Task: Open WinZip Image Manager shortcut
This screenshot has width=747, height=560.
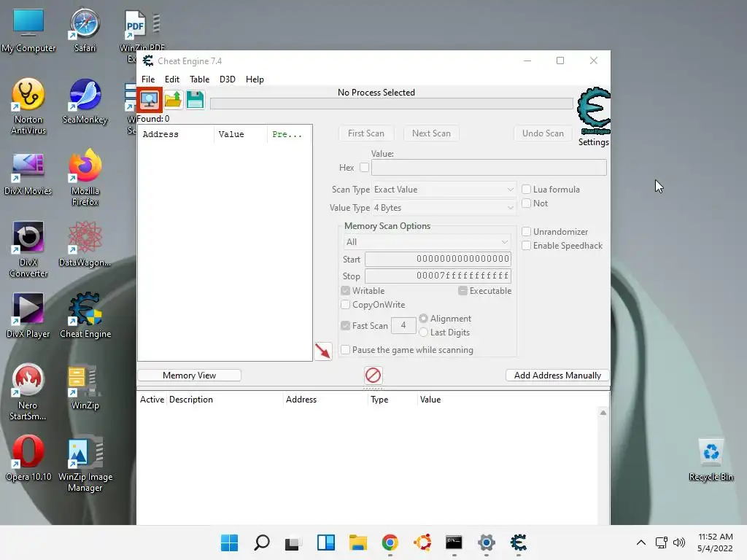Action: [85, 464]
